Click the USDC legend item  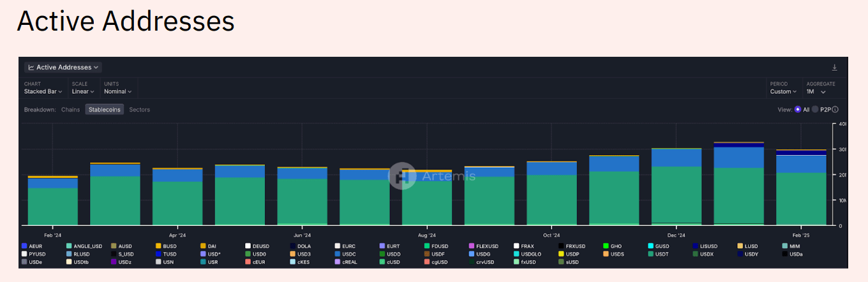point(345,254)
